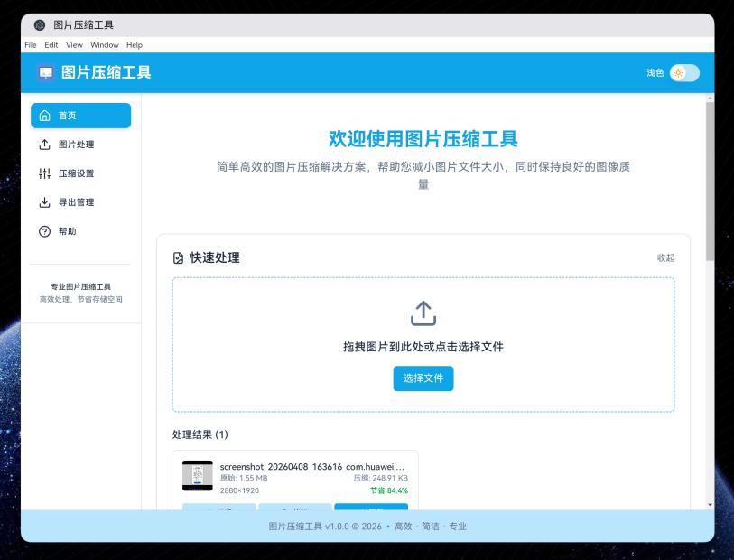Screen dimensions: 734x560
Task: Click the 欢迎使用图片压缩工具 welcome heading
Action: click(423, 139)
